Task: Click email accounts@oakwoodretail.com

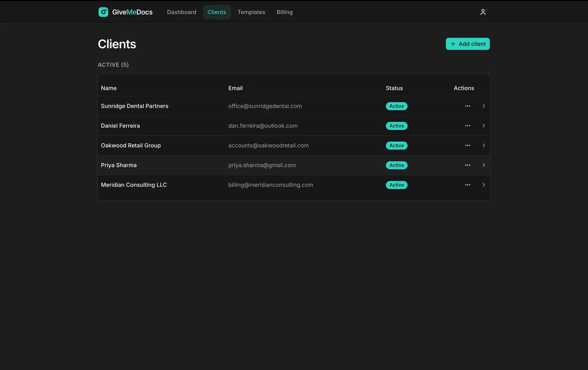Action: coord(268,146)
